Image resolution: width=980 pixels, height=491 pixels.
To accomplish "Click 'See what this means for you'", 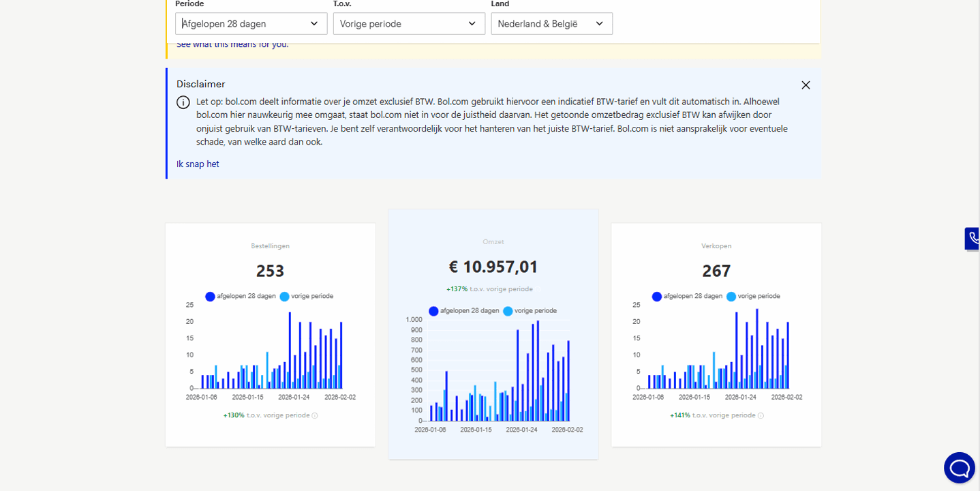I will click(x=231, y=43).
